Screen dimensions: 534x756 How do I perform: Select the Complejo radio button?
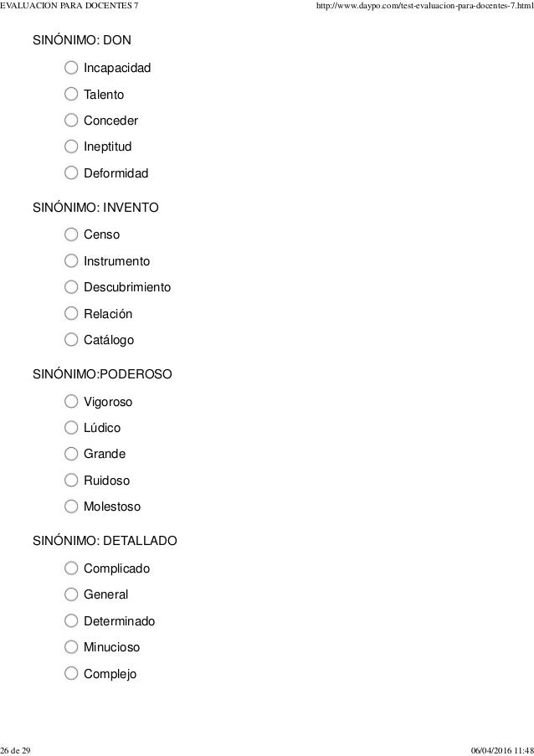click(71, 673)
